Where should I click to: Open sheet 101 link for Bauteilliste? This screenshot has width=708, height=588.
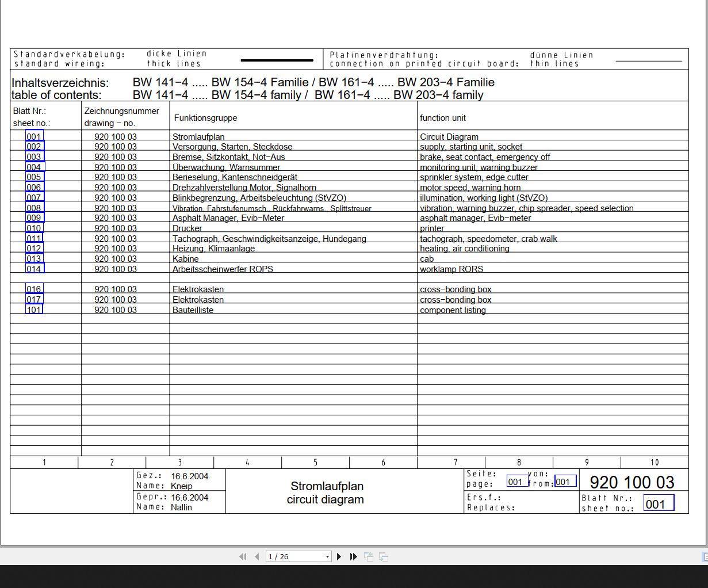tap(34, 310)
